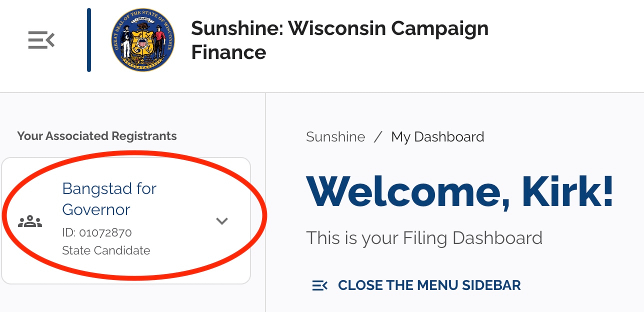Click the Sunshine: Wisconsin Campaign Finance title
This screenshot has height=312, width=644.
pos(340,40)
